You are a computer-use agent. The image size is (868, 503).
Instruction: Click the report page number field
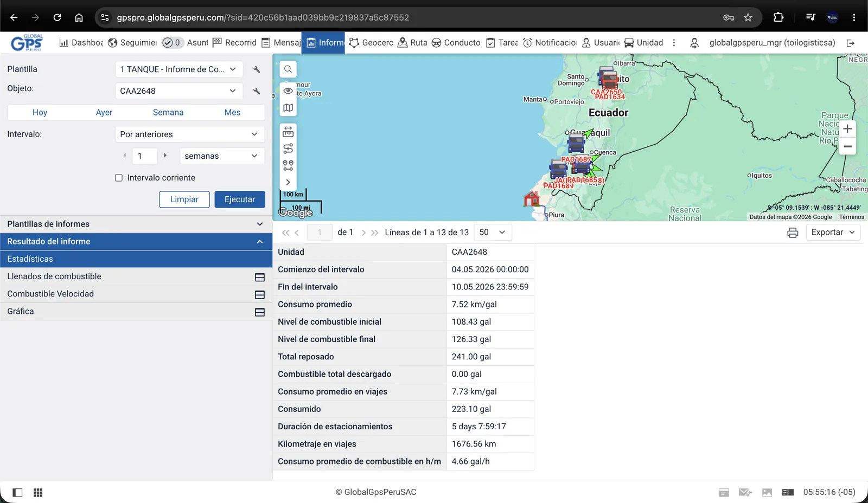[x=320, y=233]
